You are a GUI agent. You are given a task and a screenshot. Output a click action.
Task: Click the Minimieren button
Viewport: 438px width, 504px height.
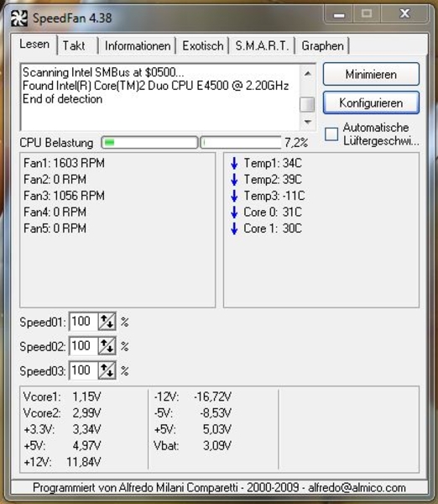(x=371, y=74)
